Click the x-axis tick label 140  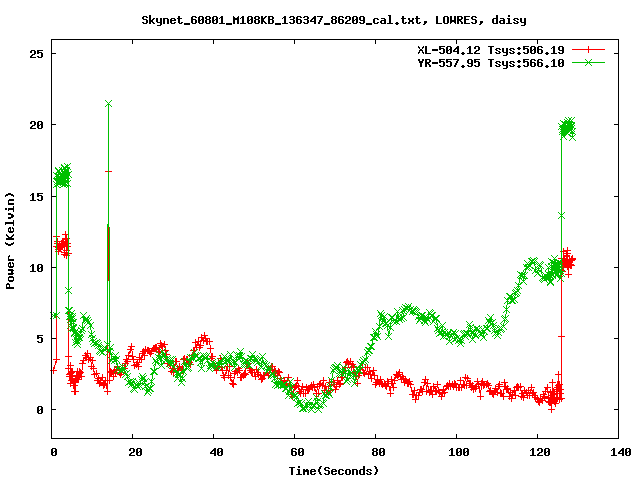pyautogui.click(x=620, y=452)
